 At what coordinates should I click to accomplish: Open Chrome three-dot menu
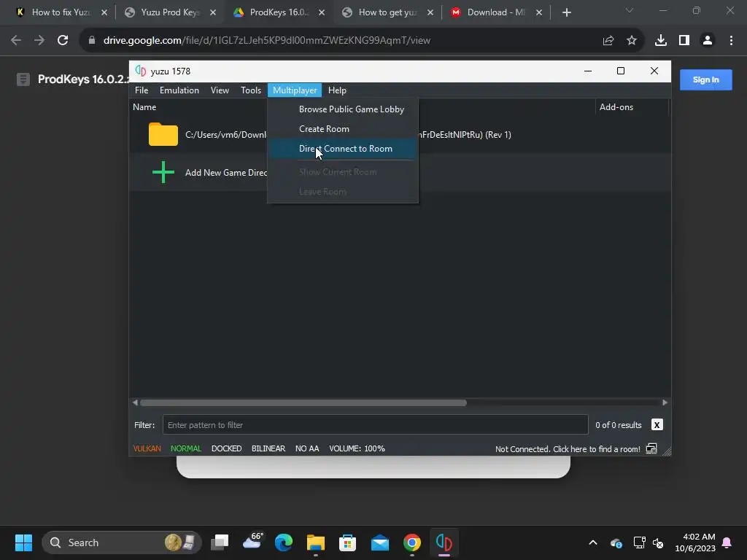click(x=731, y=41)
